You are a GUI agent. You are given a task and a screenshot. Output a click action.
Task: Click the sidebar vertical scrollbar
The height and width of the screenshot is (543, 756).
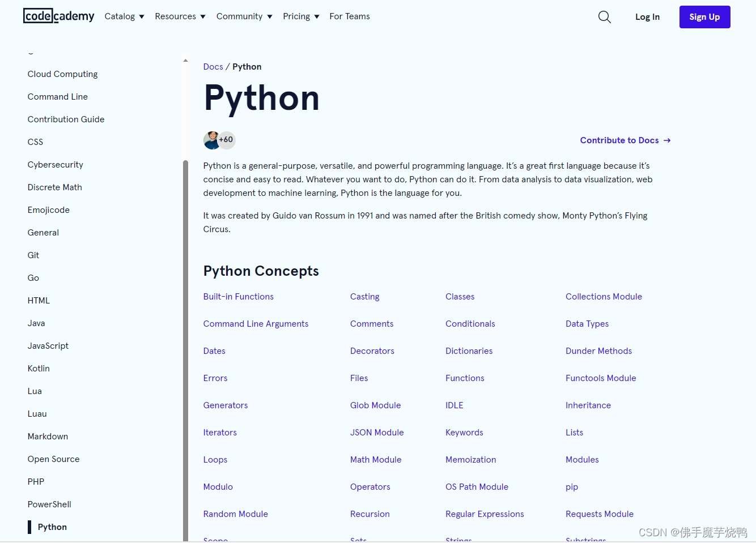185,351
